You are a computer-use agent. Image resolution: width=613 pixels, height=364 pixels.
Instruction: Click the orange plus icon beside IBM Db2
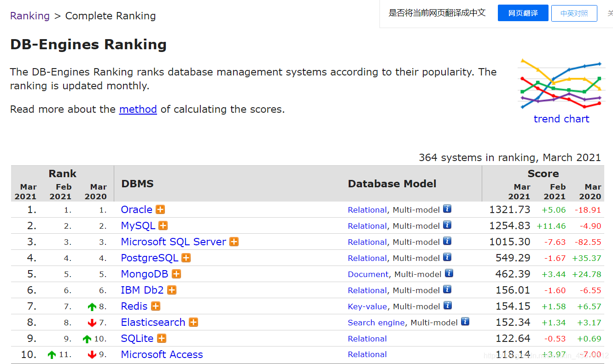point(172,290)
